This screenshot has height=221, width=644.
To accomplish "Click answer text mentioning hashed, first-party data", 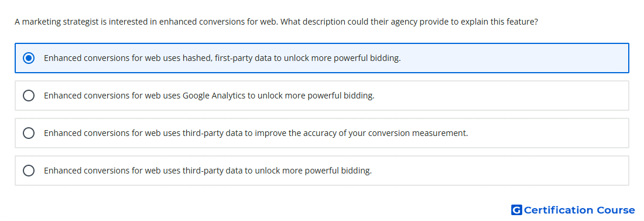I will point(222,58).
